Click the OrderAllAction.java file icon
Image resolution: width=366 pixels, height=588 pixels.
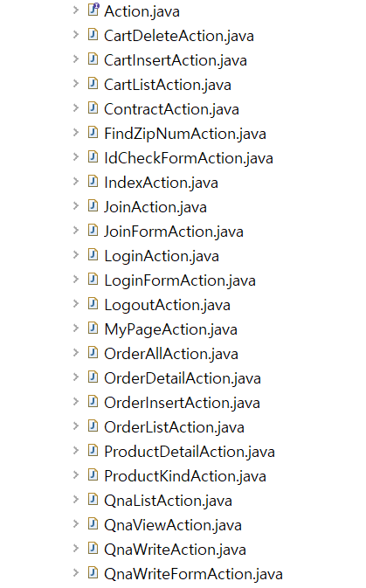pos(93,352)
